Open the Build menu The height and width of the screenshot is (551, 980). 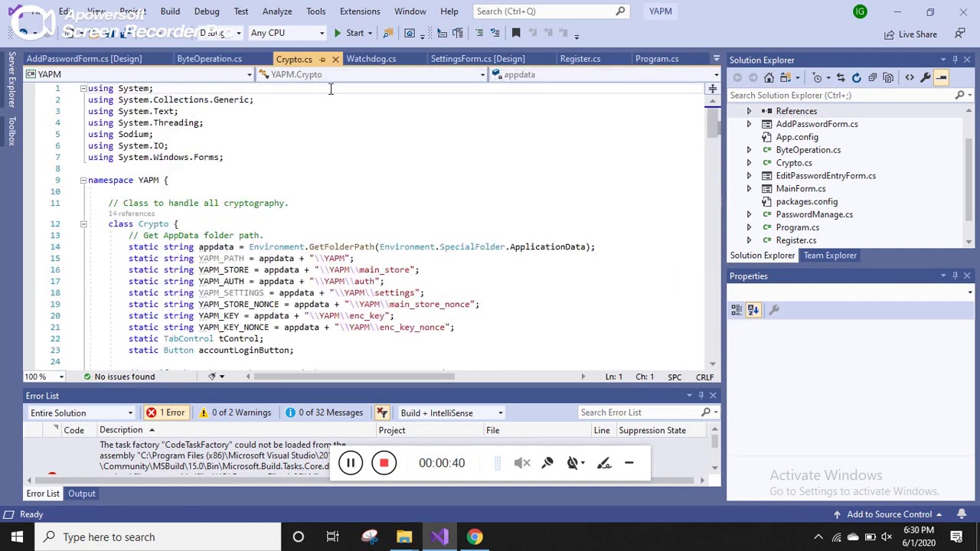pyautogui.click(x=170, y=11)
